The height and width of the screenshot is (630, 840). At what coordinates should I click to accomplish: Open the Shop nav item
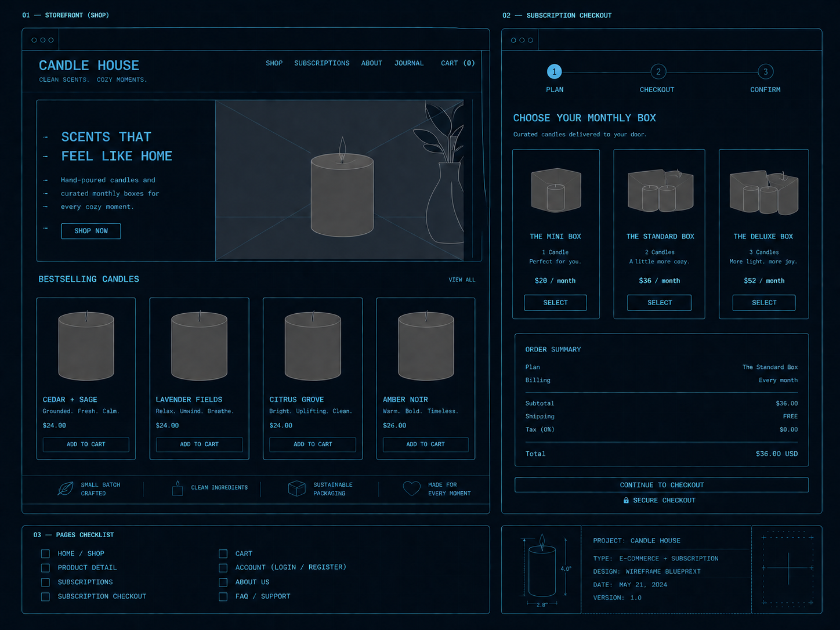(x=274, y=63)
